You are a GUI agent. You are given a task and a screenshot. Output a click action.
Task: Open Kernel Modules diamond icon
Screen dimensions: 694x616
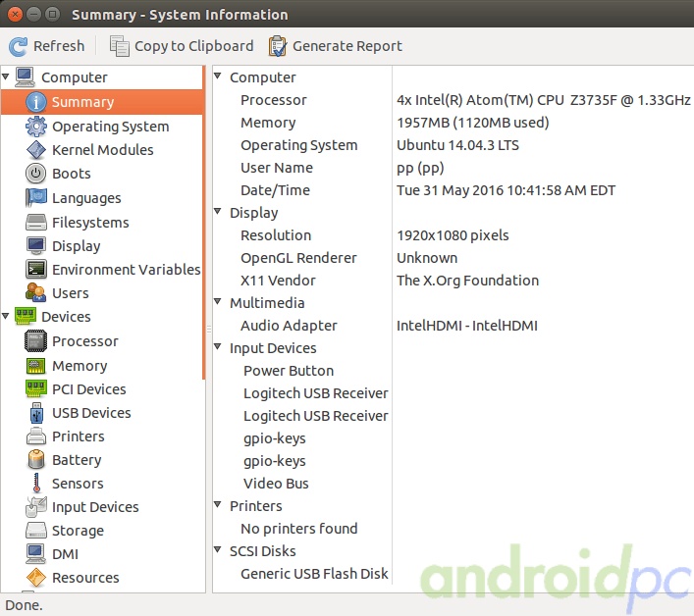tap(36, 150)
